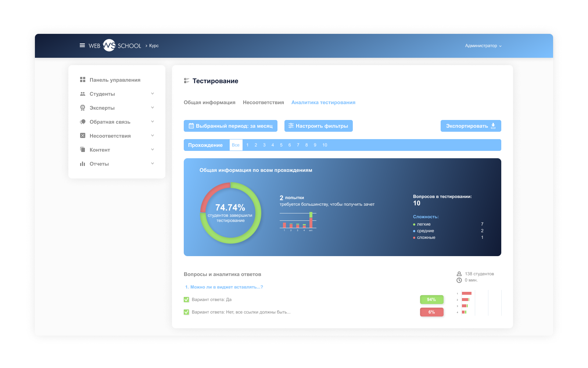
Task: Click the Эксперты sidebar label
Action: [x=102, y=108]
